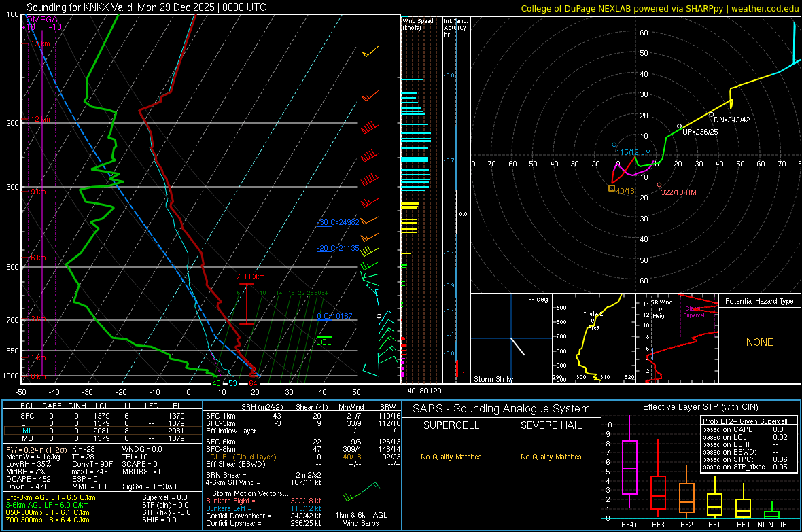The width and height of the screenshot is (802, 532).
Task: Click the 9 km height marker
Action: tap(37, 192)
